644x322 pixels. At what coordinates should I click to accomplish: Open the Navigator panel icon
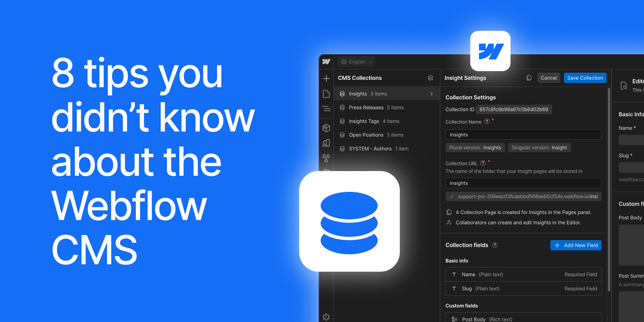(326, 109)
